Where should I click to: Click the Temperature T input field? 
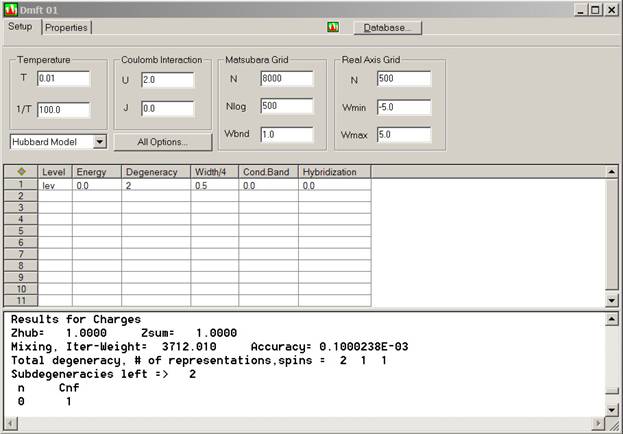tap(63, 78)
